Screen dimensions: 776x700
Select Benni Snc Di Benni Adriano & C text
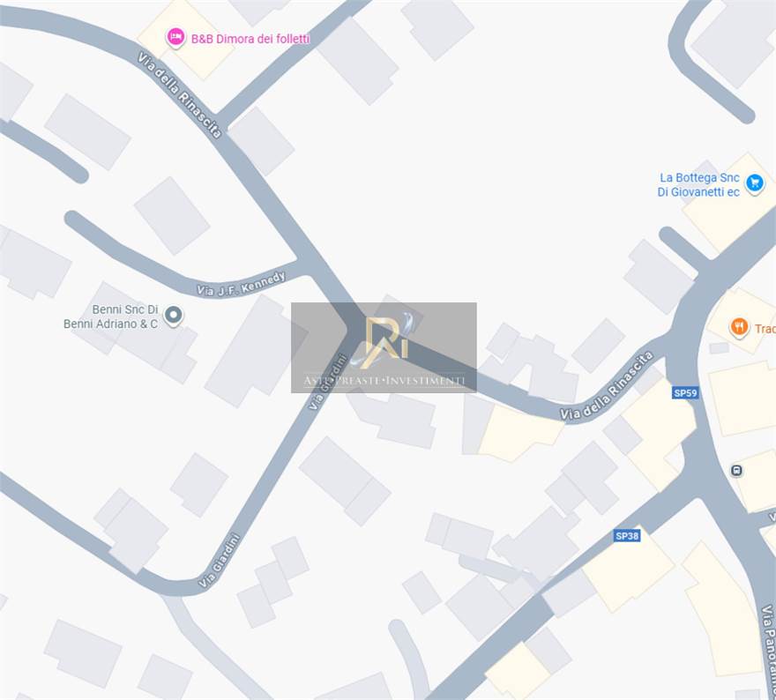coord(110,316)
